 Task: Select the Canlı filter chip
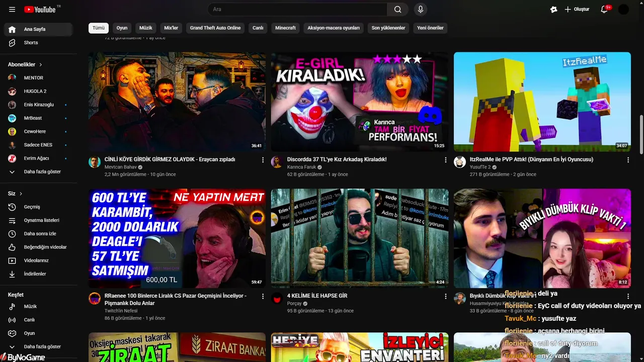[258, 28]
